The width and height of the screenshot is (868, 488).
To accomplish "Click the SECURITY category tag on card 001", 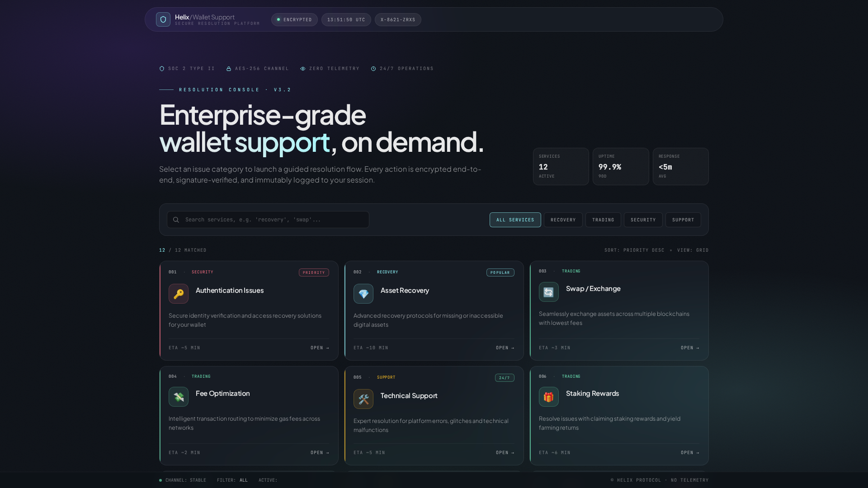I will (x=203, y=272).
